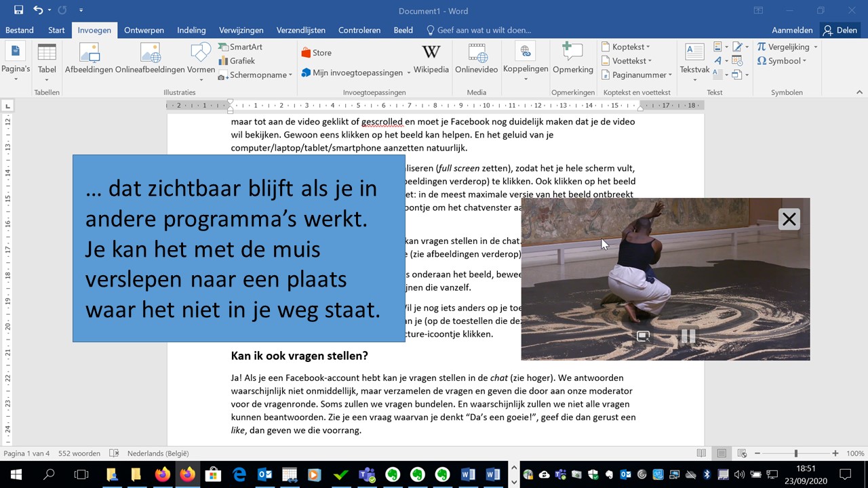Add an Opmerking comment

573,59
